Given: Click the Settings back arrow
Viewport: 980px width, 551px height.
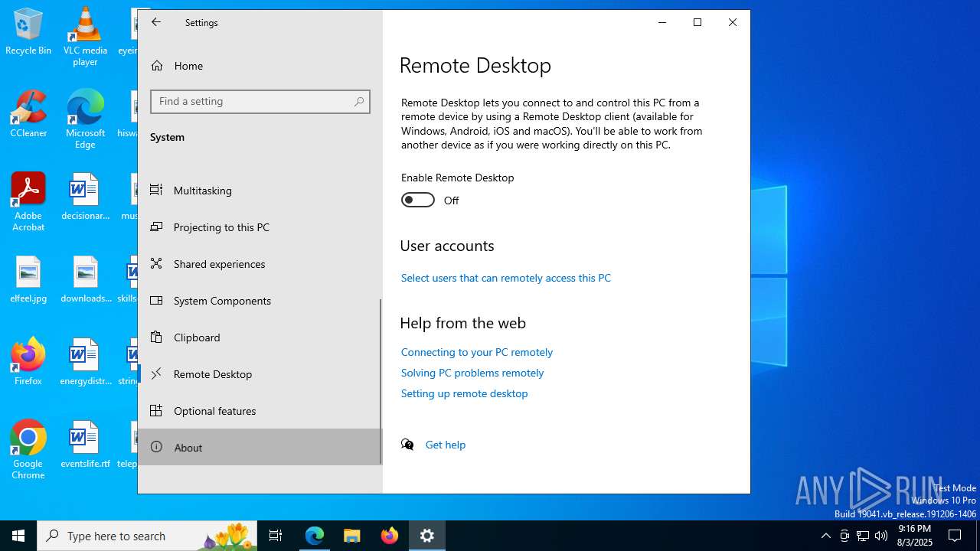Looking at the screenshot, I should pyautogui.click(x=156, y=22).
